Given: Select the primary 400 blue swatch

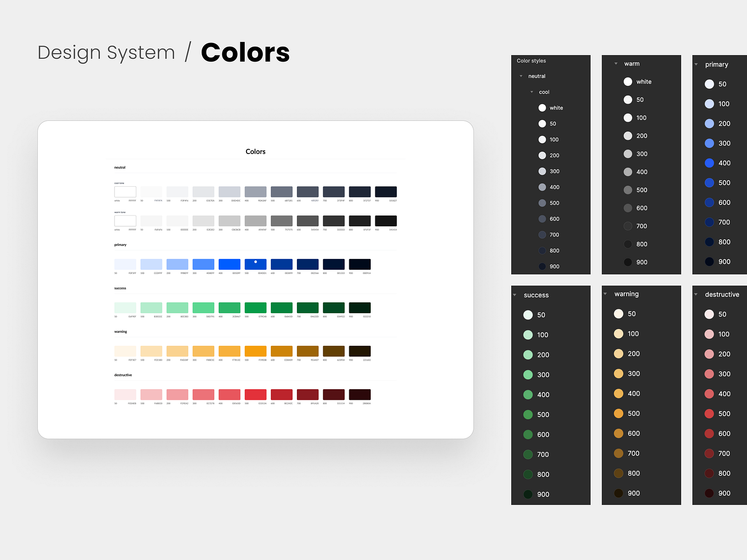Looking at the screenshot, I should coord(709,163).
